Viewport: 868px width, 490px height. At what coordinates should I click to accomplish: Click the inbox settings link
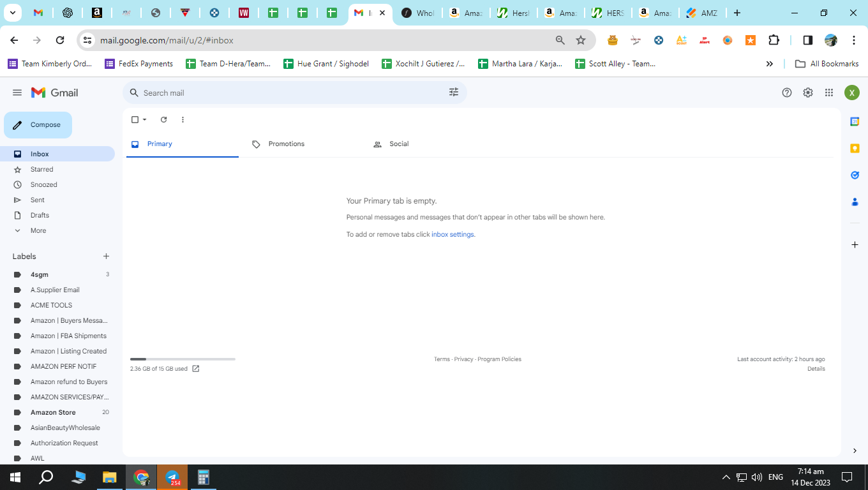[x=453, y=235]
